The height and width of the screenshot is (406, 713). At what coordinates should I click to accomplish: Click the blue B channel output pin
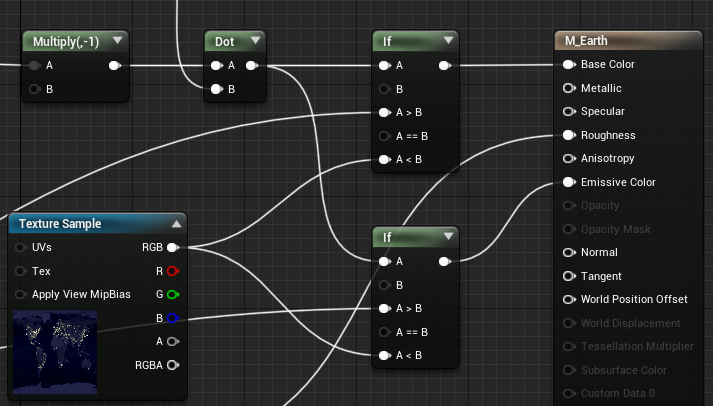pos(173,318)
